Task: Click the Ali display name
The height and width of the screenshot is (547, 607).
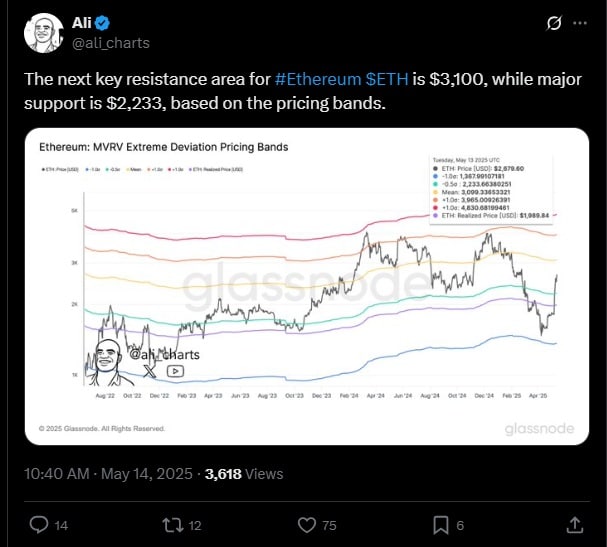Action: [82, 23]
